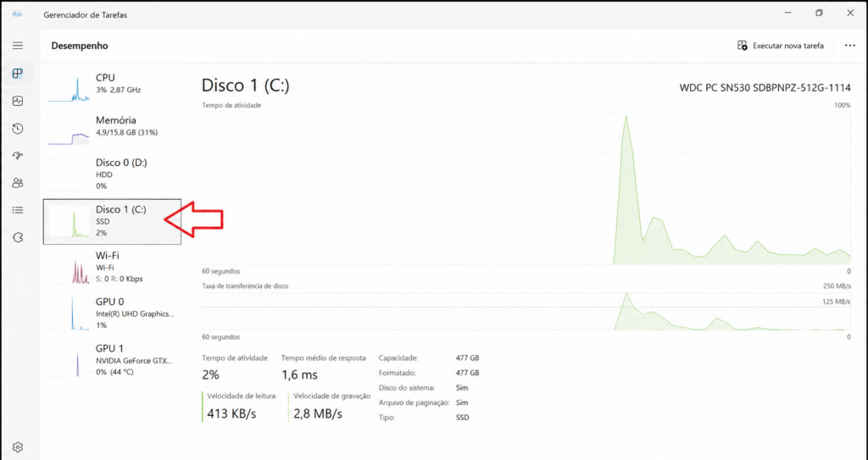The image size is (868, 460).
Task: Open the Startup apps icon
Action: [18, 156]
